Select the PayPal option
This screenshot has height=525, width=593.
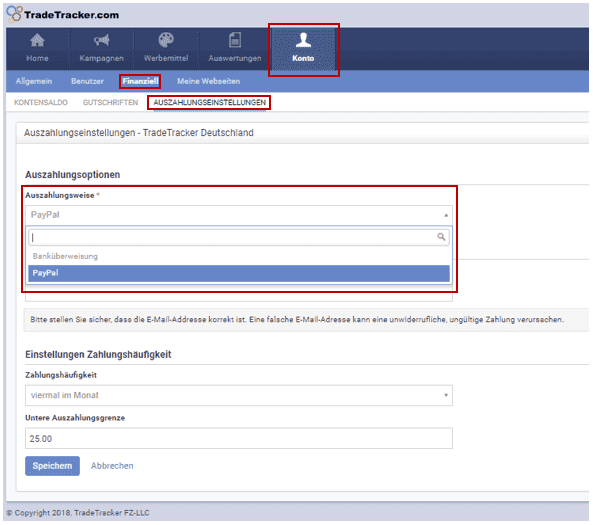point(239,273)
